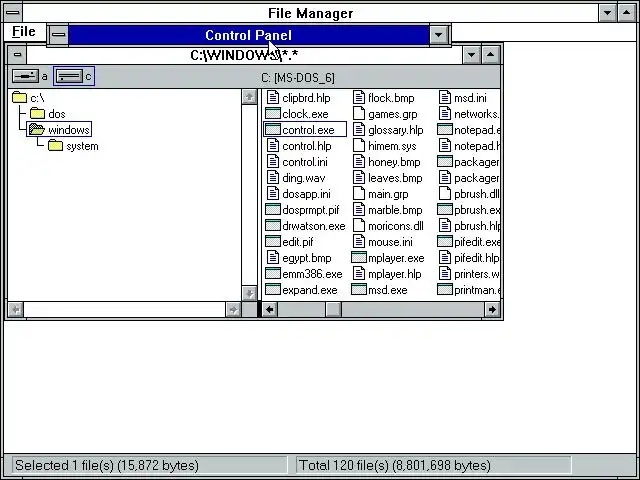Open the c:\ root folder
This screenshot has width=640, height=480.
click(29, 98)
